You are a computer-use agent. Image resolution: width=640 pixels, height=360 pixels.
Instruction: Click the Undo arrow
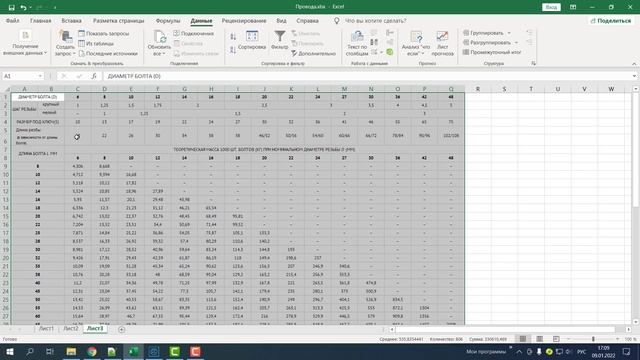(23, 7)
